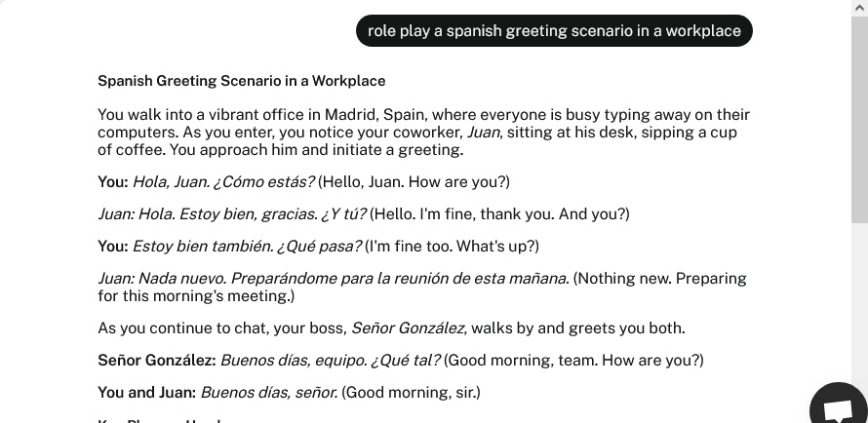This screenshot has height=423, width=868.
Task: Click the translation 'for this morning's meeting.)'
Action: point(196,296)
